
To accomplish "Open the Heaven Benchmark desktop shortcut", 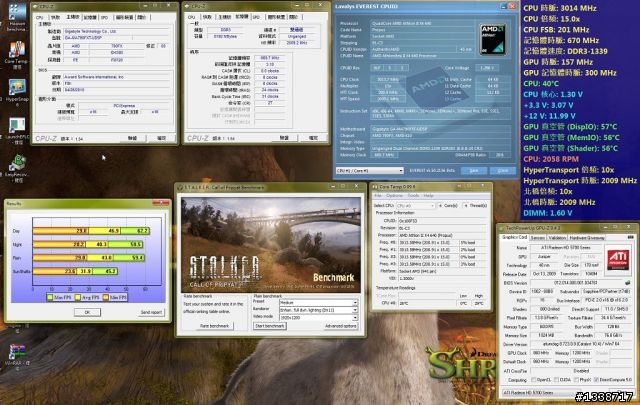I will point(16,17).
